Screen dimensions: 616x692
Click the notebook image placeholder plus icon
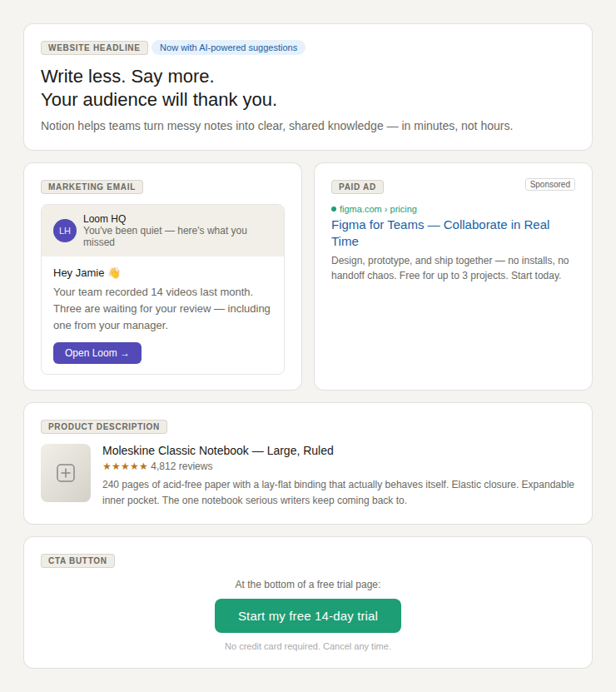tap(66, 473)
